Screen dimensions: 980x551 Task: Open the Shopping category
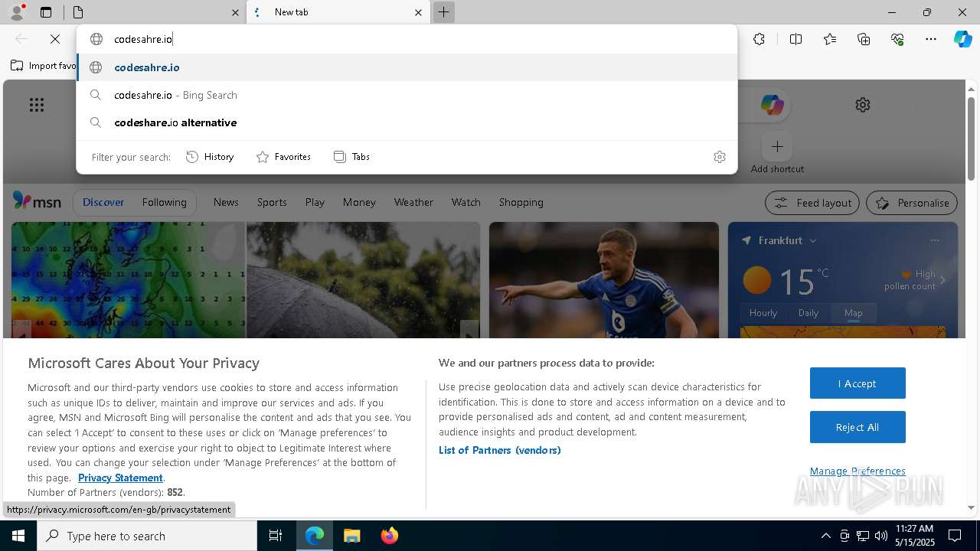pyautogui.click(x=521, y=202)
